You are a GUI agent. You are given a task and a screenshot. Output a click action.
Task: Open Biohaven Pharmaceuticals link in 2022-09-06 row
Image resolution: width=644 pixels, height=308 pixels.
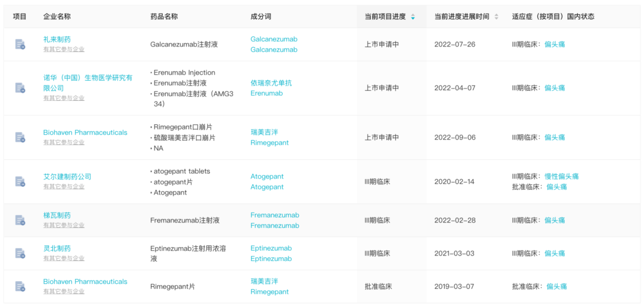click(85, 133)
